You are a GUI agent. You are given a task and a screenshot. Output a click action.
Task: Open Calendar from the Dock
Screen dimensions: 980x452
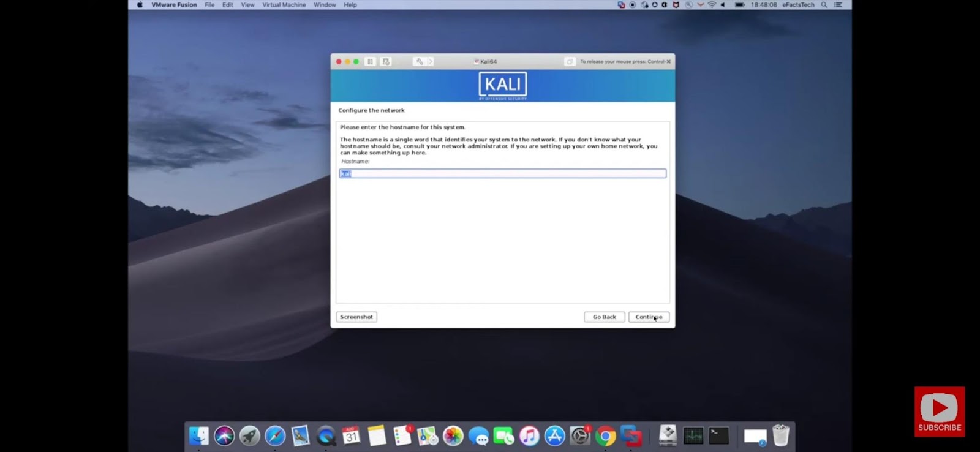tap(352, 435)
